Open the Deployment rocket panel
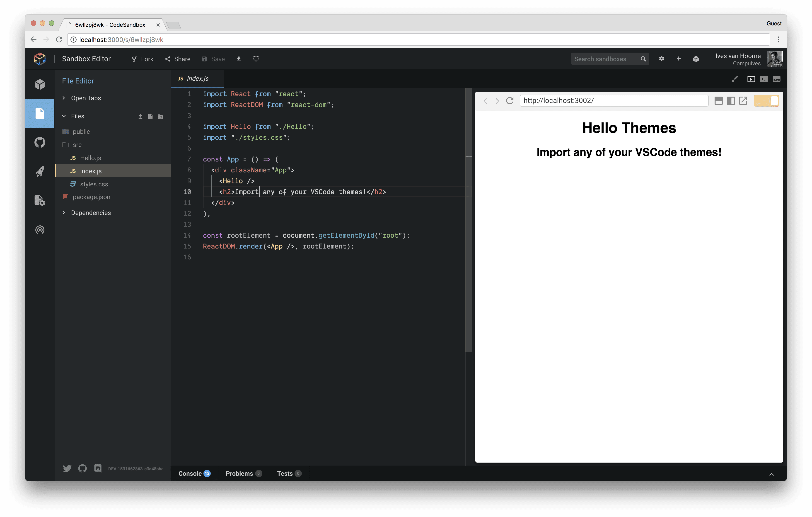 [x=40, y=171]
